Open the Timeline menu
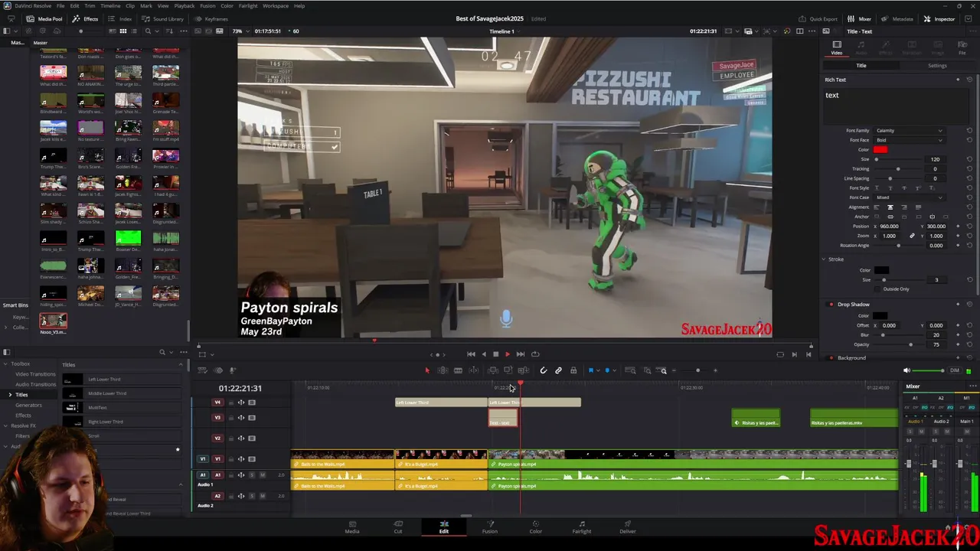 (x=110, y=5)
